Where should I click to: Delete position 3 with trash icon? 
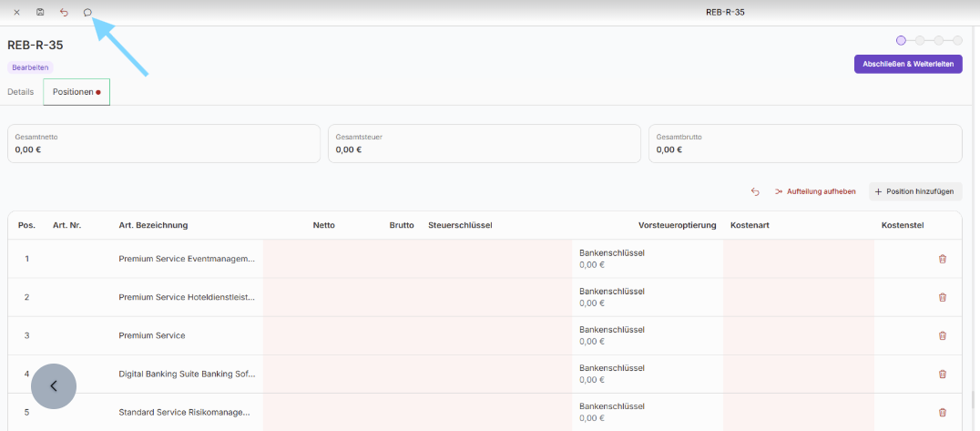point(942,335)
